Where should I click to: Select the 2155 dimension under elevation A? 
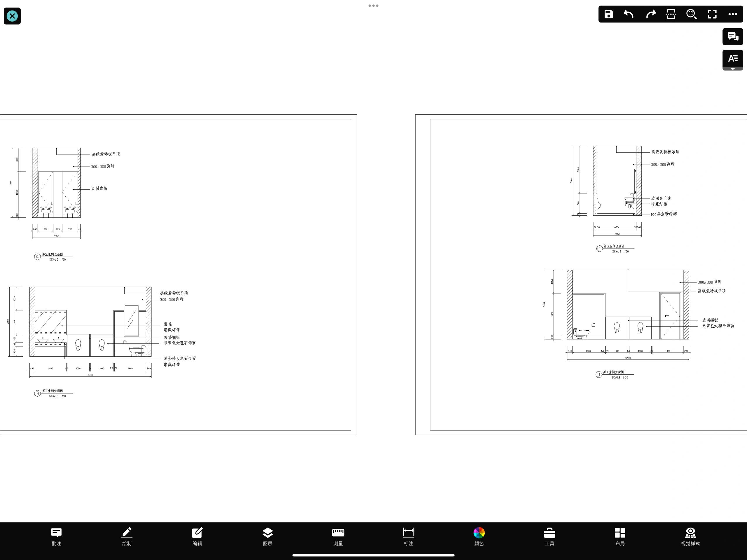tap(56, 236)
